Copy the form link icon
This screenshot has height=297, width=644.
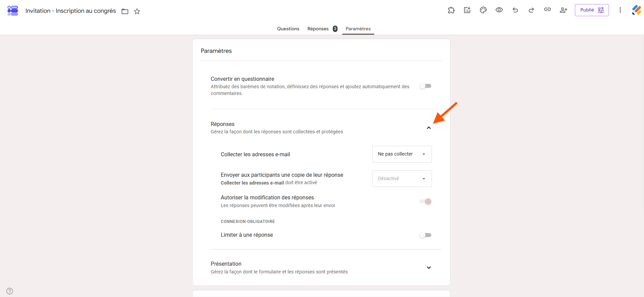tap(548, 9)
